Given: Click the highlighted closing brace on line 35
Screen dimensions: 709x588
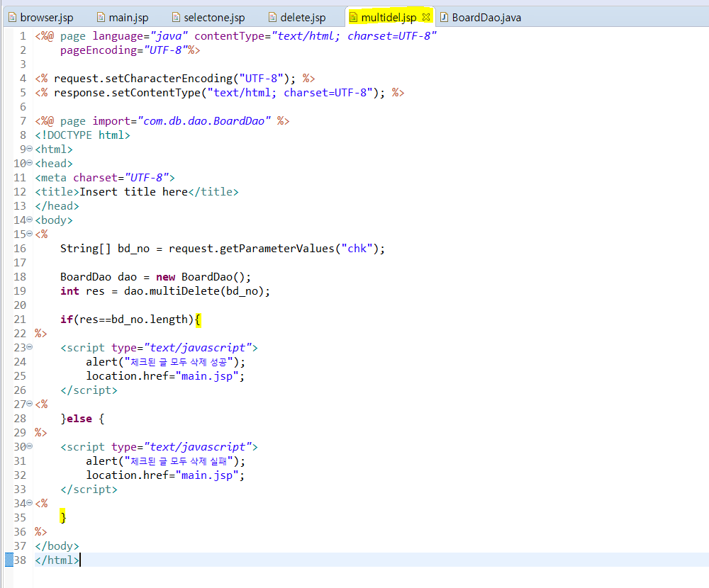Looking at the screenshot, I should (63, 517).
